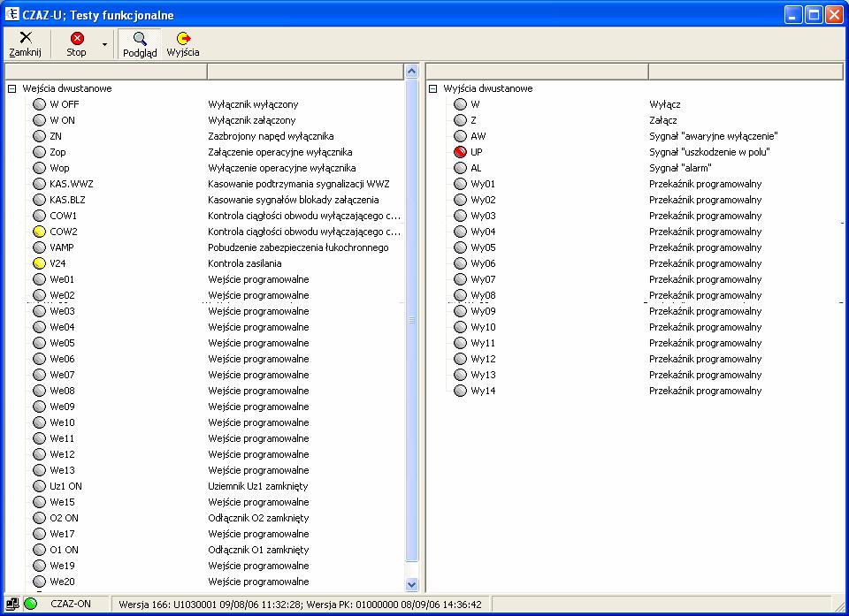Click the O2 ON indicator icon
Image resolution: width=849 pixels, height=616 pixels.
[x=39, y=518]
